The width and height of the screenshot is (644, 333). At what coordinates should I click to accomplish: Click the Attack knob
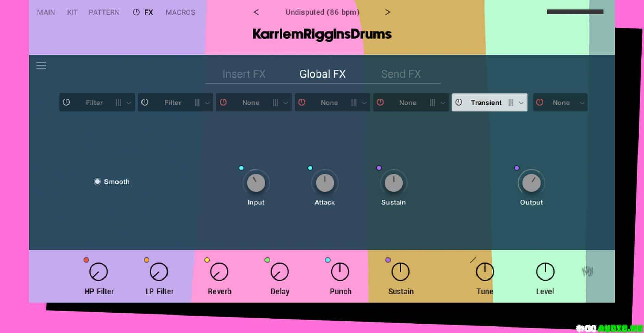coord(325,183)
